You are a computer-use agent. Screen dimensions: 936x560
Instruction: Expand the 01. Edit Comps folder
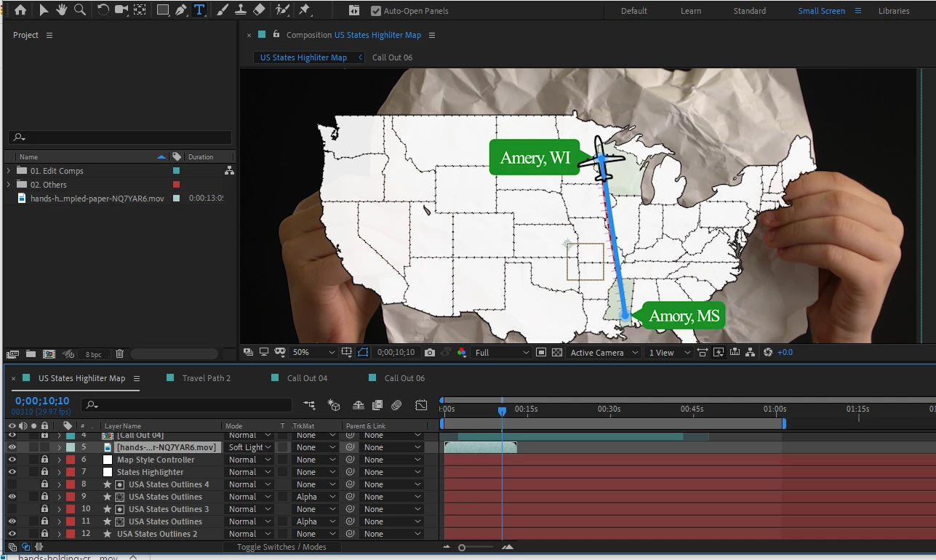(9, 171)
